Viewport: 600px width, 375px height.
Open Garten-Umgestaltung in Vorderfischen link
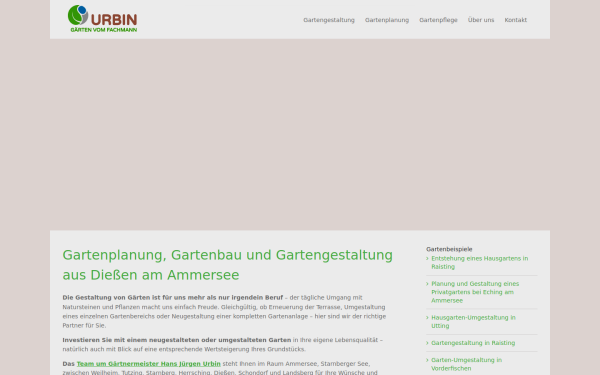click(x=466, y=364)
